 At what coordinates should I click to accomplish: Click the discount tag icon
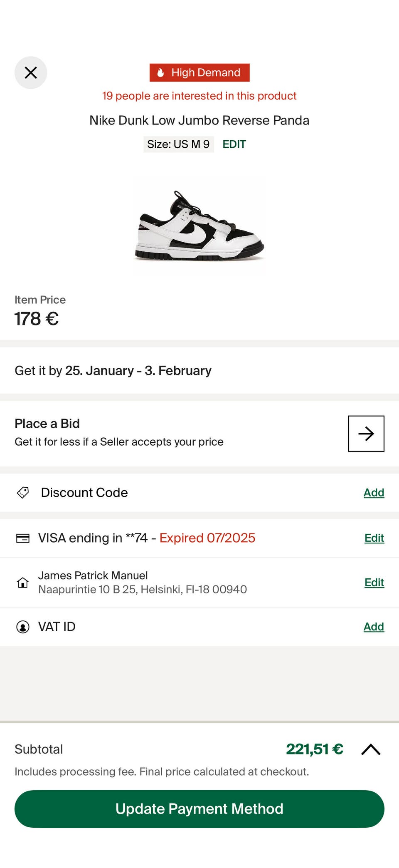pyautogui.click(x=23, y=493)
